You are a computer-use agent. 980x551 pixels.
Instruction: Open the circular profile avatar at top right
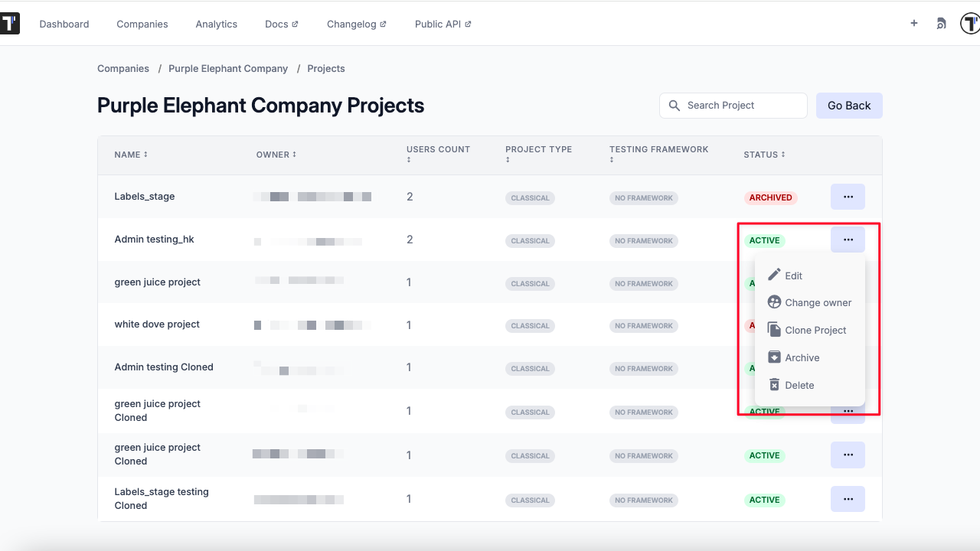tap(969, 23)
